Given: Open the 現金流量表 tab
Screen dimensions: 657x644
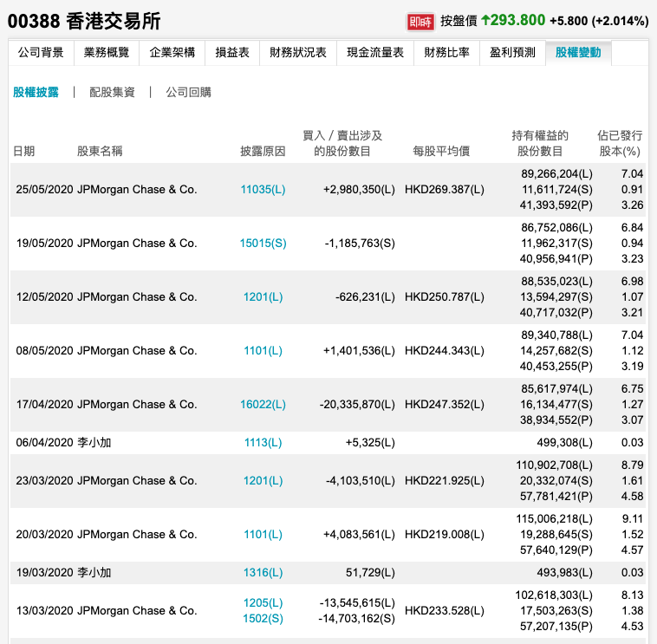Looking at the screenshot, I should point(375,52).
